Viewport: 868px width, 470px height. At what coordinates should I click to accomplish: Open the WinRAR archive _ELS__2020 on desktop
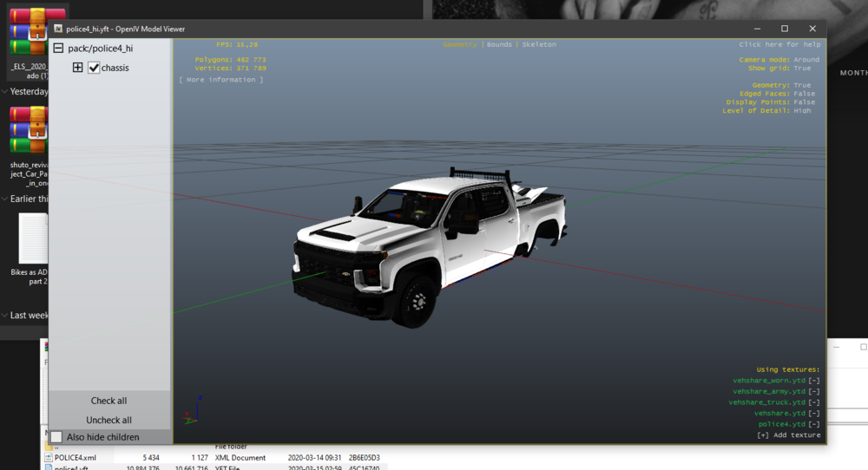(x=26, y=32)
